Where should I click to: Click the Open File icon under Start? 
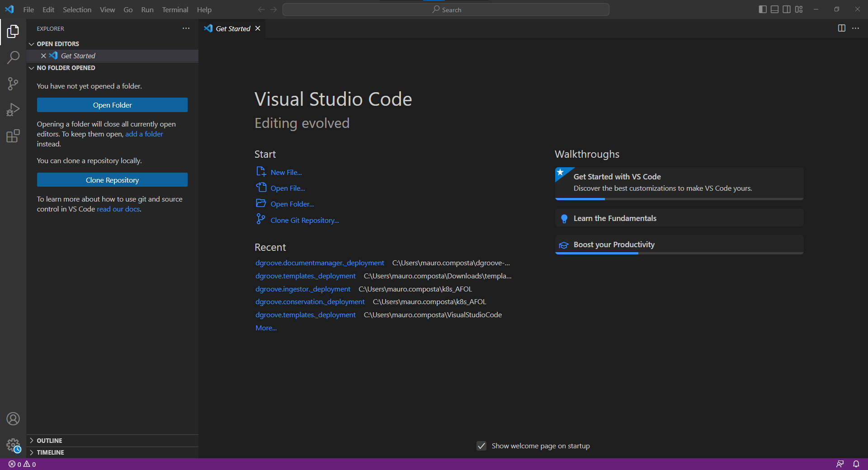pyautogui.click(x=261, y=188)
